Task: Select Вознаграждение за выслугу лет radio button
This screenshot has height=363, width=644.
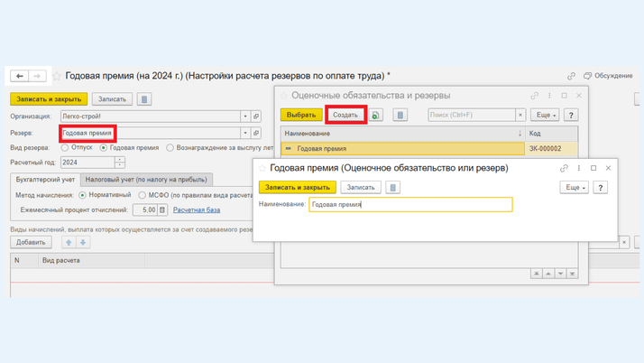Action: (x=170, y=147)
